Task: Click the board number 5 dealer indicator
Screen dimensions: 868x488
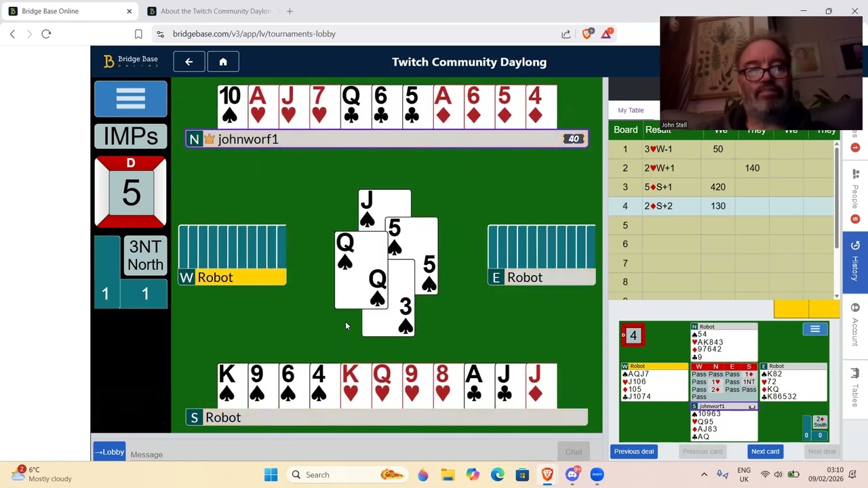Action: coord(131,192)
